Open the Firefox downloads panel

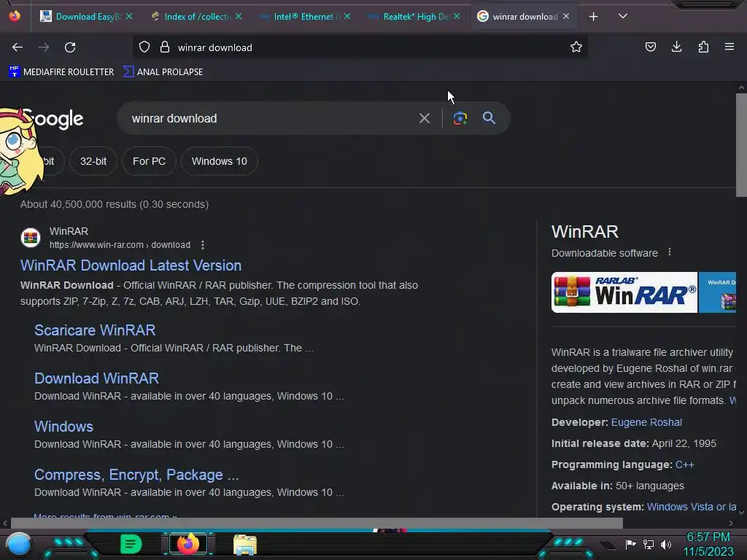click(x=676, y=47)
